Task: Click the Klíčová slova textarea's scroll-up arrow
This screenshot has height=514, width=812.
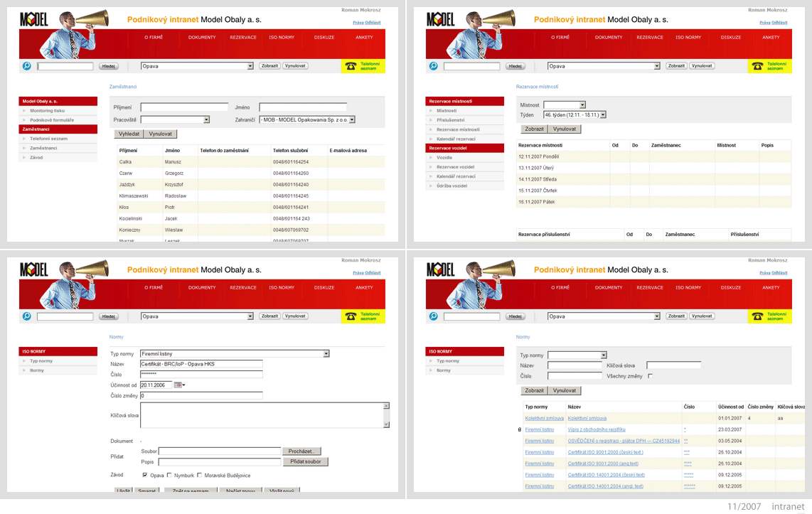Action: click(386, 407)
